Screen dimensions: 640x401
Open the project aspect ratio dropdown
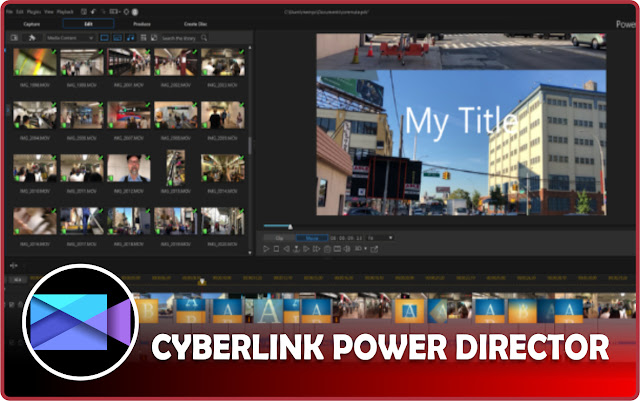click(x=115, y=12)
